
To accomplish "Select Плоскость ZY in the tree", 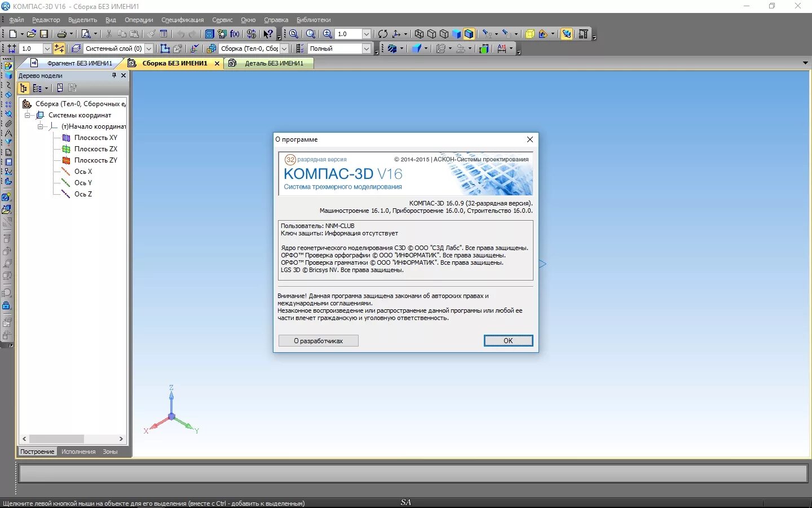I will pyautogui.click(x=95, y=160).
